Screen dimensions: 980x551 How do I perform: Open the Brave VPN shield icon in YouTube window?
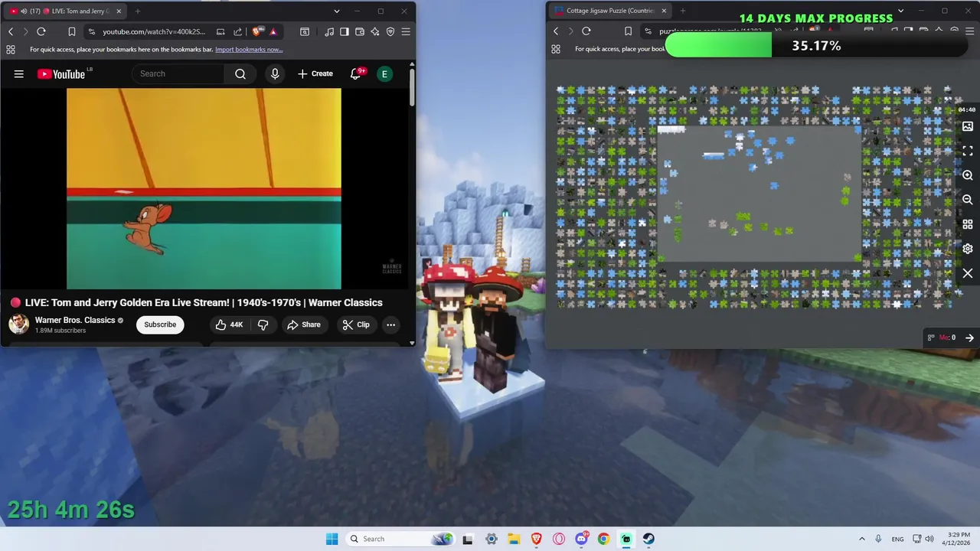[390, 31]
